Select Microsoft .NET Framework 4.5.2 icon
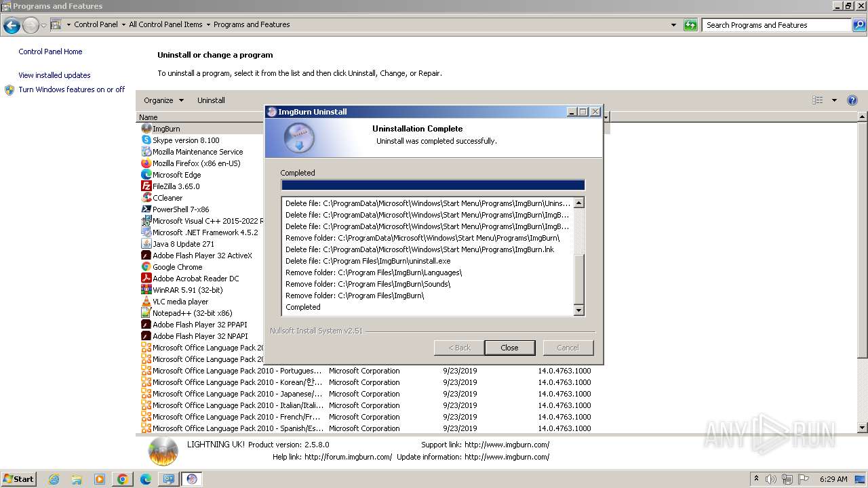The image size is (868, 488). tap(146, 232)
